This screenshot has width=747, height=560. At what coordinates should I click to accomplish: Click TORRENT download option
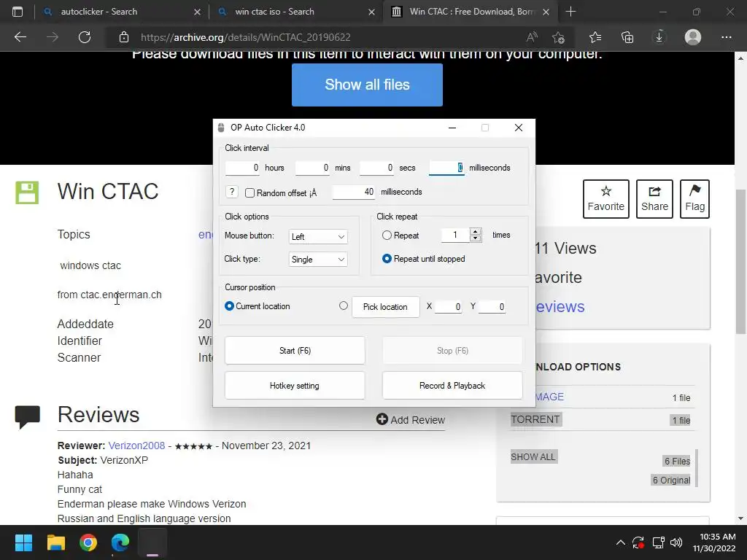pos(535,419)
